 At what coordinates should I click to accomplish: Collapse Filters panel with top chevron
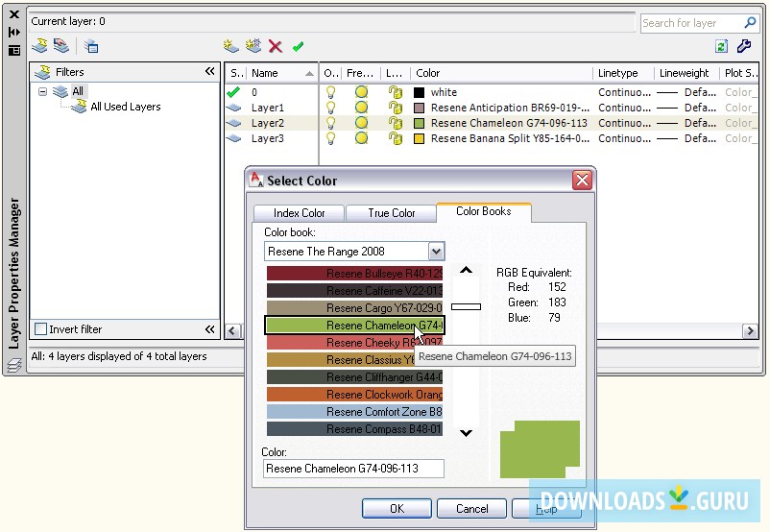pos(209,71)
